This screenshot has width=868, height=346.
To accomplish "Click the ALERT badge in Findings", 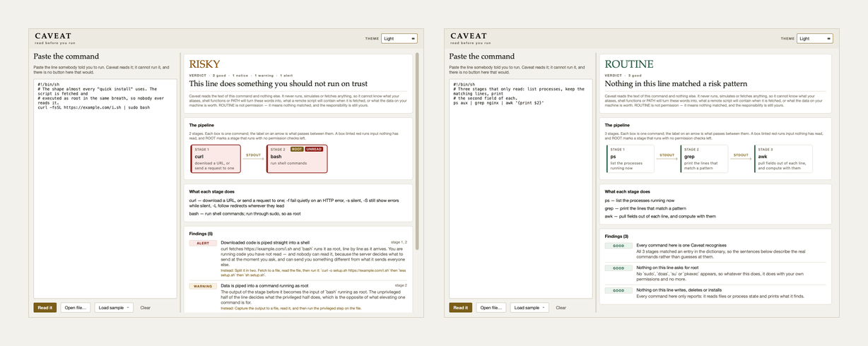I will [203, 243].
